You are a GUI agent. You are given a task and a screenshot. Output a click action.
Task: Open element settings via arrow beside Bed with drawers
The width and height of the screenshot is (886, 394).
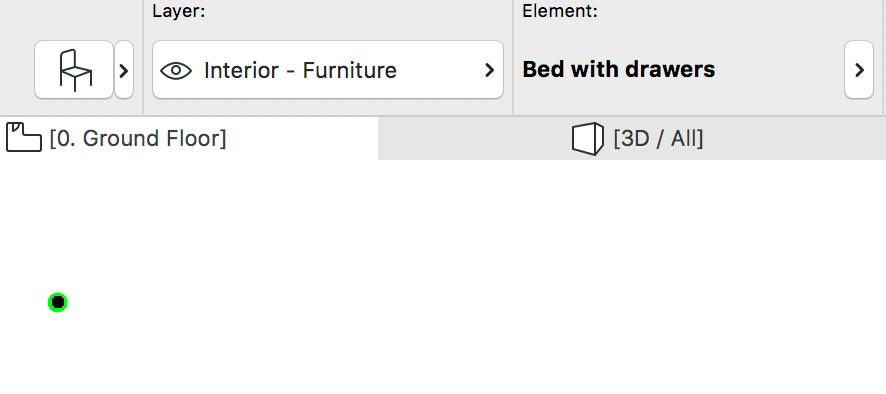pos(859,70)
